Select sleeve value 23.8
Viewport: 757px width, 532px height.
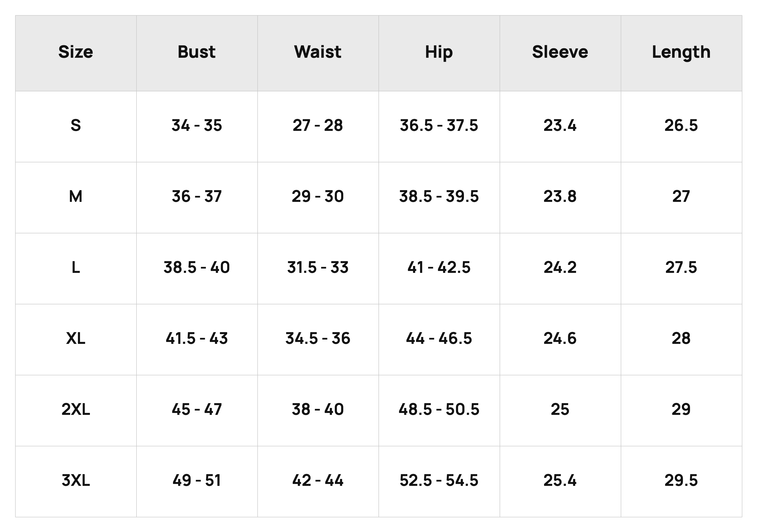pyautogui.click(x=560, y=197)
